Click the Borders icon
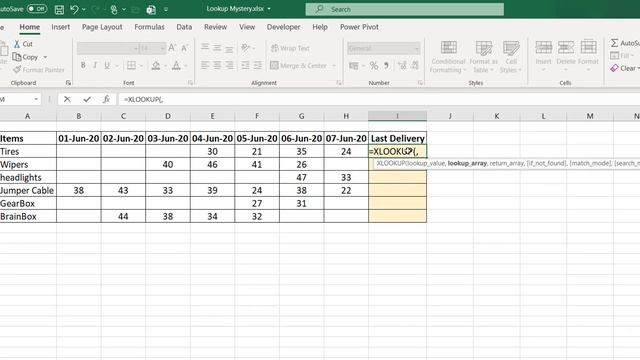 click(131, 65)
